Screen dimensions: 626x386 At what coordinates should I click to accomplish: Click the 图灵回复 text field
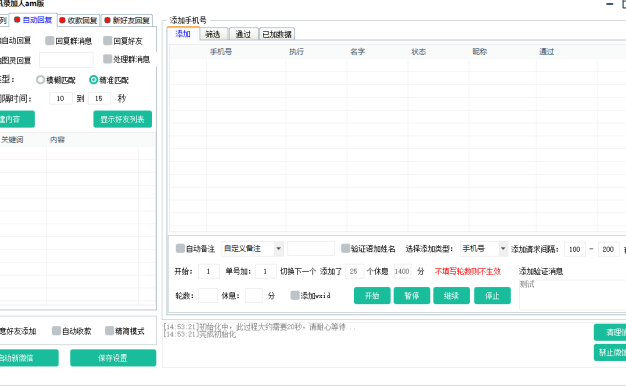click(66, 60)
